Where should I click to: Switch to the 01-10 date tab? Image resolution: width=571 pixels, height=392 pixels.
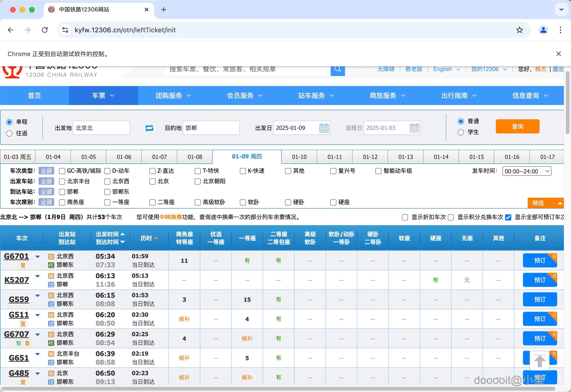299,157
